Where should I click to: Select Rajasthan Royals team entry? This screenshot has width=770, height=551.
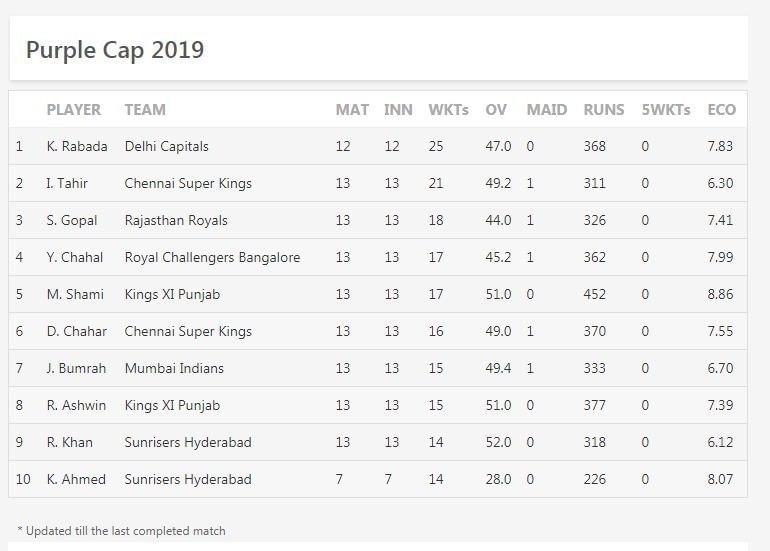tap(176, 220)
